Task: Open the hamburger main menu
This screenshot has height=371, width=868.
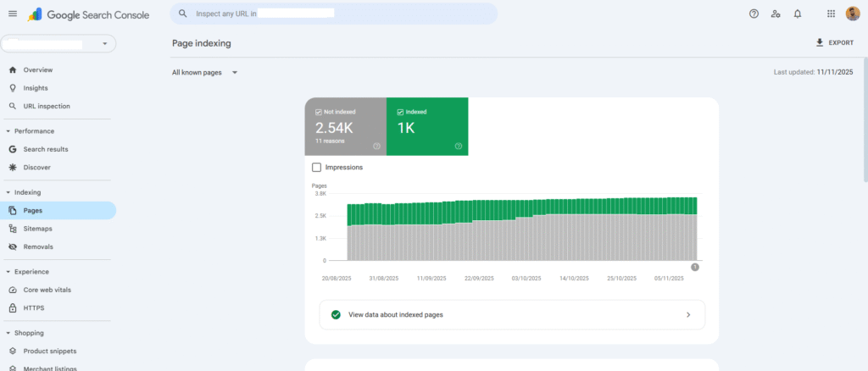Action: (13, 14)
